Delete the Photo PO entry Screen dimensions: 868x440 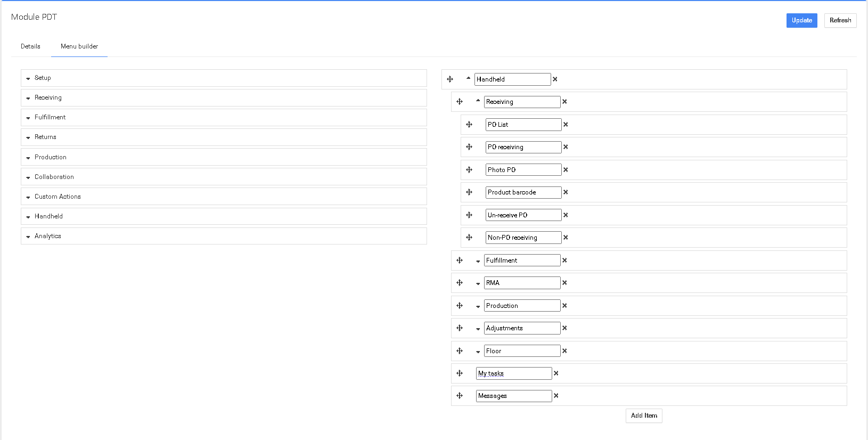[x=566, y=170]
